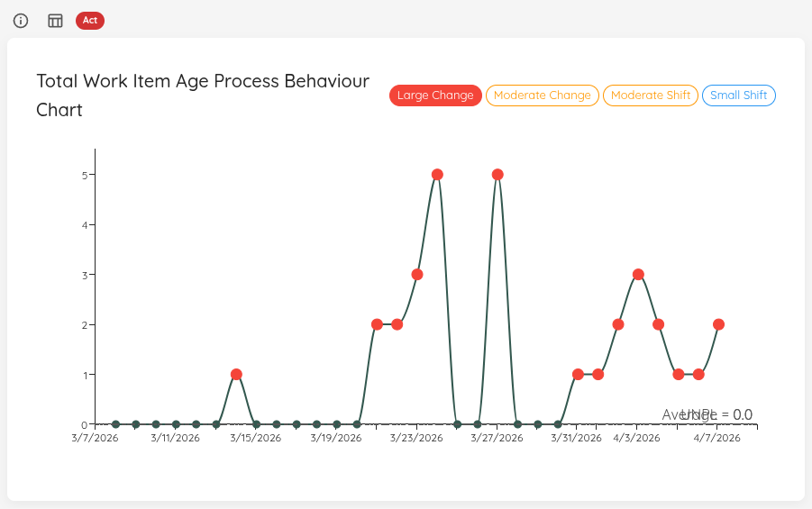Click the 3/31/2026 axis date label

click(x=577, y=438)
